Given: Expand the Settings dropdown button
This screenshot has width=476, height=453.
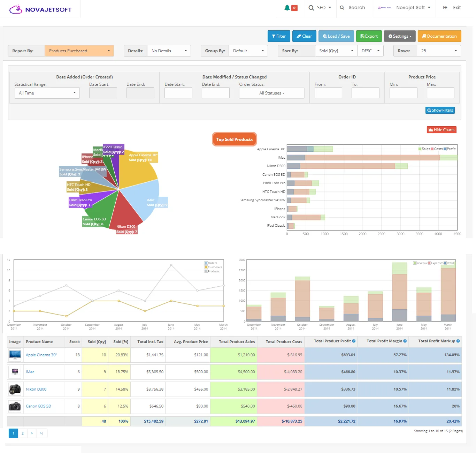Looking at the screenshot, I should 400,36.
